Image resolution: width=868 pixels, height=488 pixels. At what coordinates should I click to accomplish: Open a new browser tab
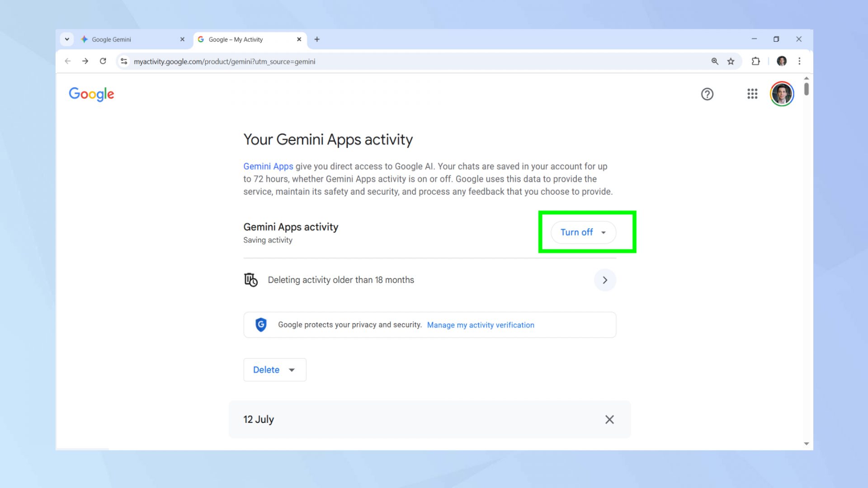pos(317,39)
